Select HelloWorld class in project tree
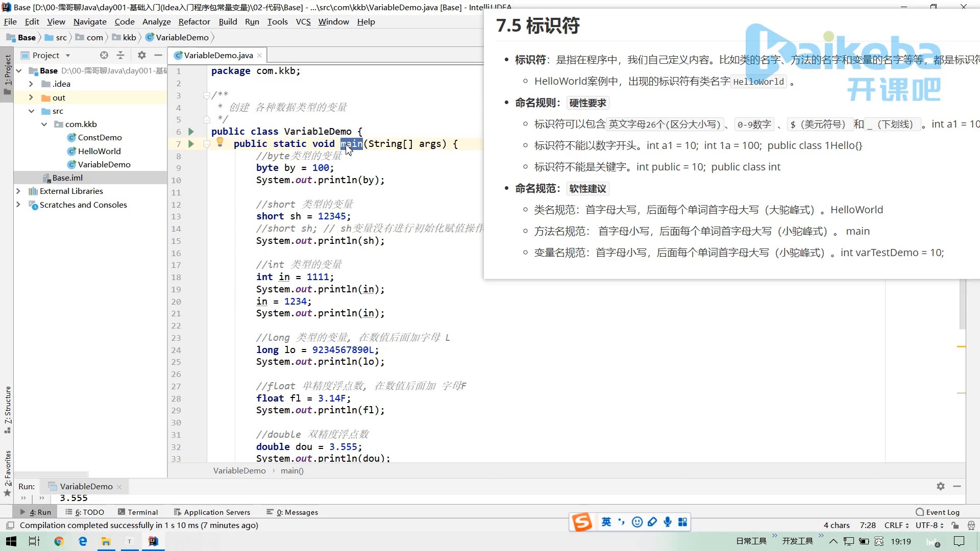This screenshot has height=551, width=980. point(94,151)
